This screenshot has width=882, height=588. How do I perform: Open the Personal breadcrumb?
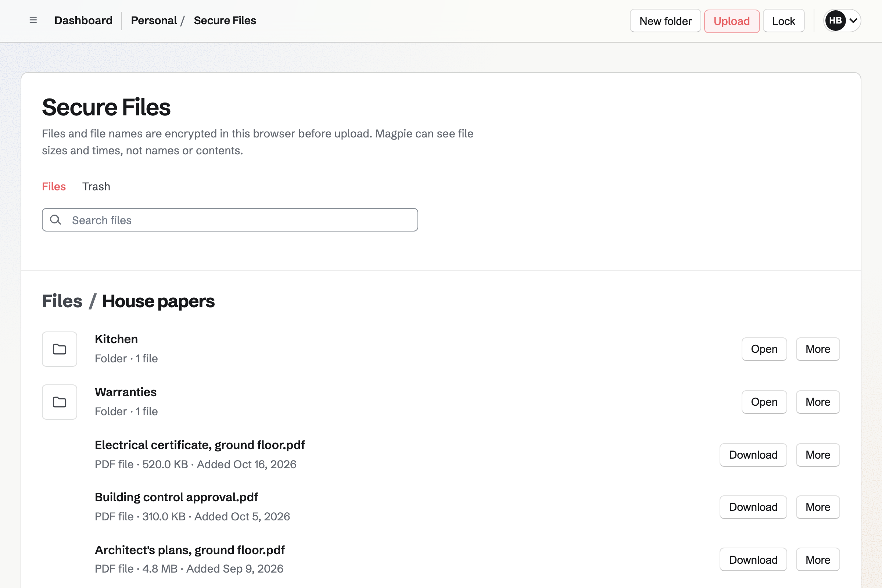(154, 21)
